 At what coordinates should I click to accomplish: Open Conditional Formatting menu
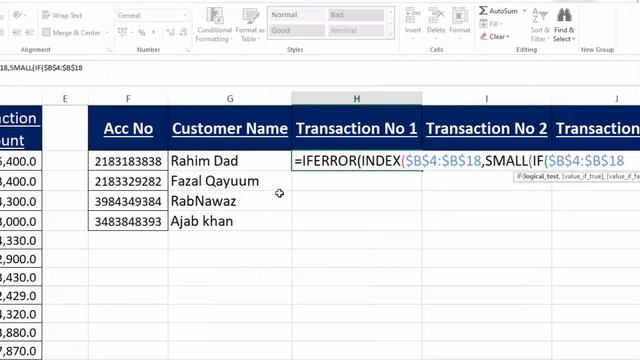(214, 25)
